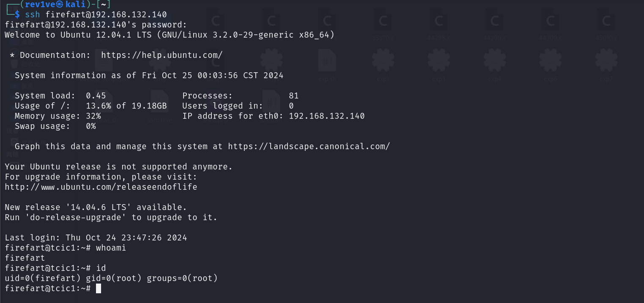The height and width of the screenshot is (303, 644).
Task: Click the eth0 IP address 192.168.132.140
Action: click(x=326, y=116)
